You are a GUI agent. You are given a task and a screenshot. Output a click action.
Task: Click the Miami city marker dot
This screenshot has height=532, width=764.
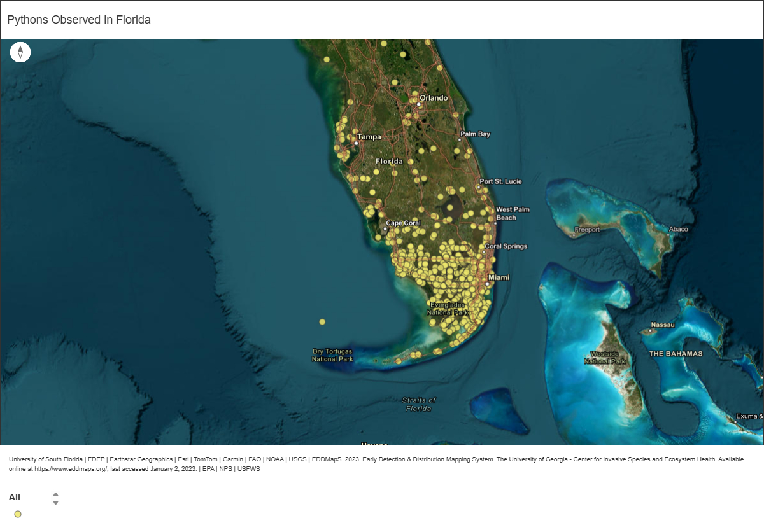pos(488,284)
